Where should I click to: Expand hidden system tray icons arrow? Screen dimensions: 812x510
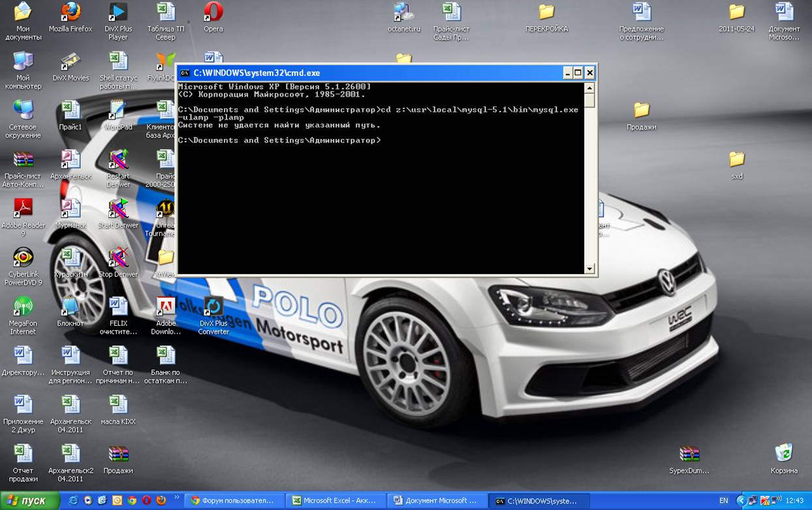point(741,501)
